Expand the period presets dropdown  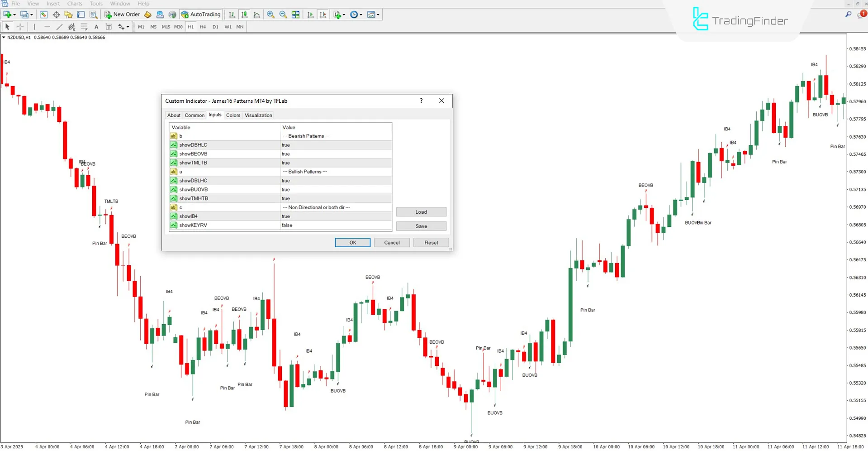coord(360,14)
